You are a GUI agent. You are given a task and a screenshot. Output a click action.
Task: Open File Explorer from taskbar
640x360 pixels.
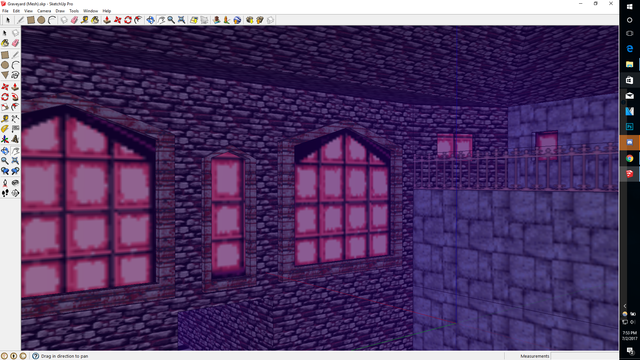[x=630, y=64]
